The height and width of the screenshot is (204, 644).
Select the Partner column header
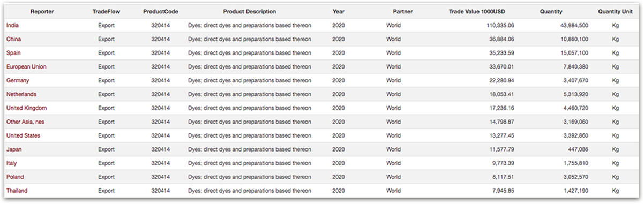(x=402, y=11)
